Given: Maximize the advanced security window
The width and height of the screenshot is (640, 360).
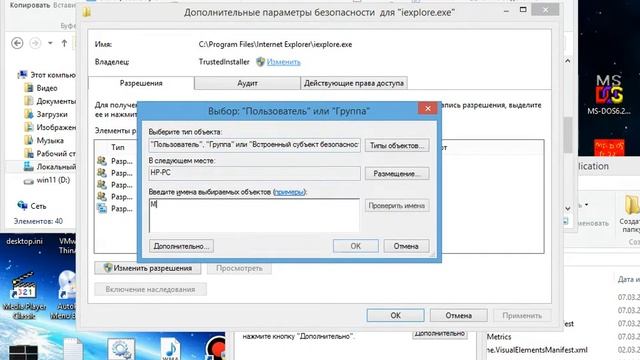Looking at the screenshot, I should pos(523,9).
